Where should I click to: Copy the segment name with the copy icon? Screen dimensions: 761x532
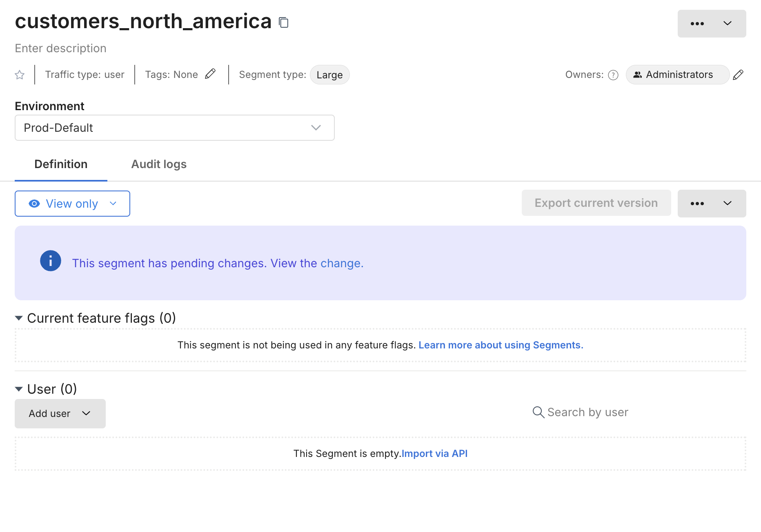pyautogui.click(x=284, y=22)
